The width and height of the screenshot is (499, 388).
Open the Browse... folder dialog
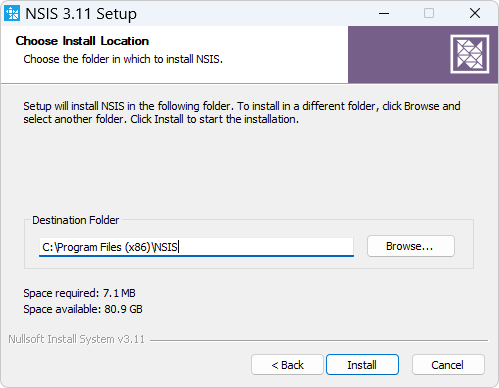[x=411, y=246]
